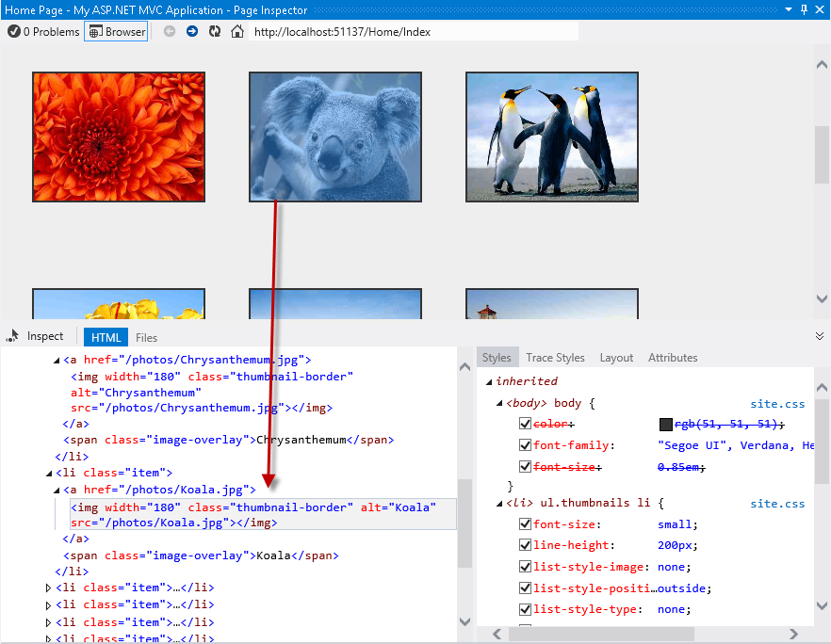Image resolution: width=831 pixels, height=644 pixels.
Task: Collapse the inherited styles section
Action: 488,380
